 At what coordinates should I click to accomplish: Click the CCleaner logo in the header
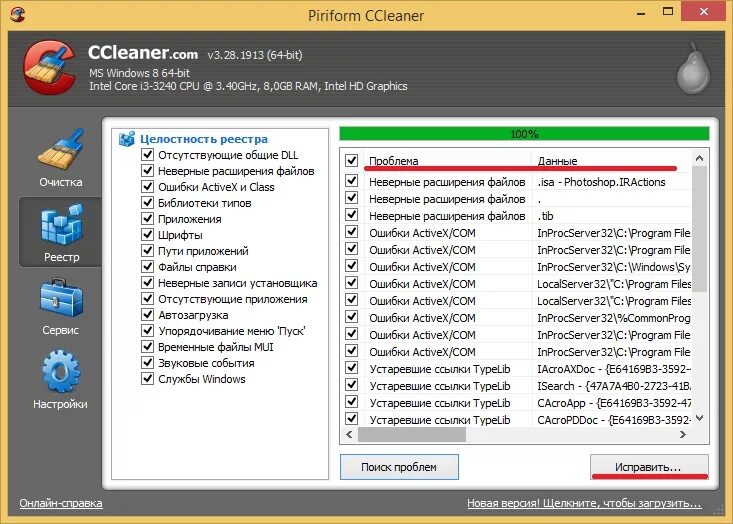[50, 68]
